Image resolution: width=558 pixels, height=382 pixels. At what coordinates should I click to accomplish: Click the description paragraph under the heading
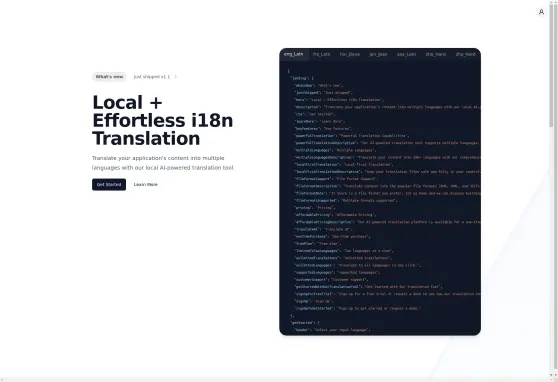[x=163, y=163]
